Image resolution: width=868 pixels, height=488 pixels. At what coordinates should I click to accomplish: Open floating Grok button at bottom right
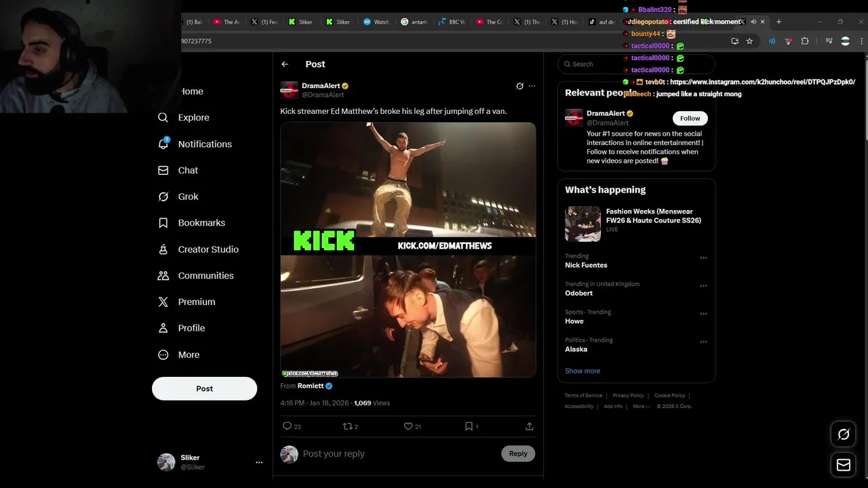tap(844, 434)
